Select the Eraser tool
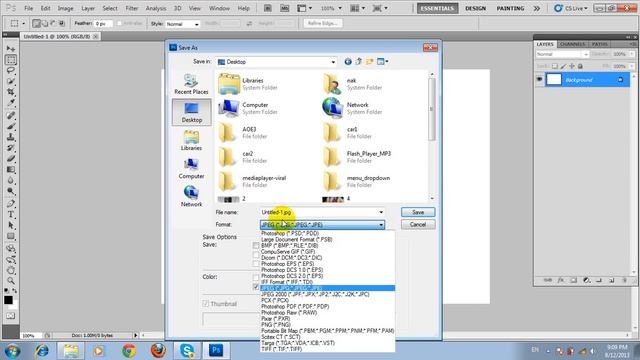The height and width of the screenshot is (360, 640). (x=11, y=158)
